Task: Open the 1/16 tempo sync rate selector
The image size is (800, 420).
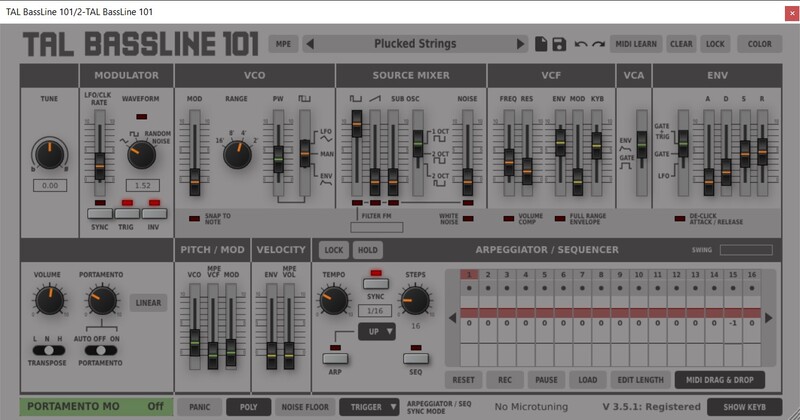Action: click(x=375, y=311)
